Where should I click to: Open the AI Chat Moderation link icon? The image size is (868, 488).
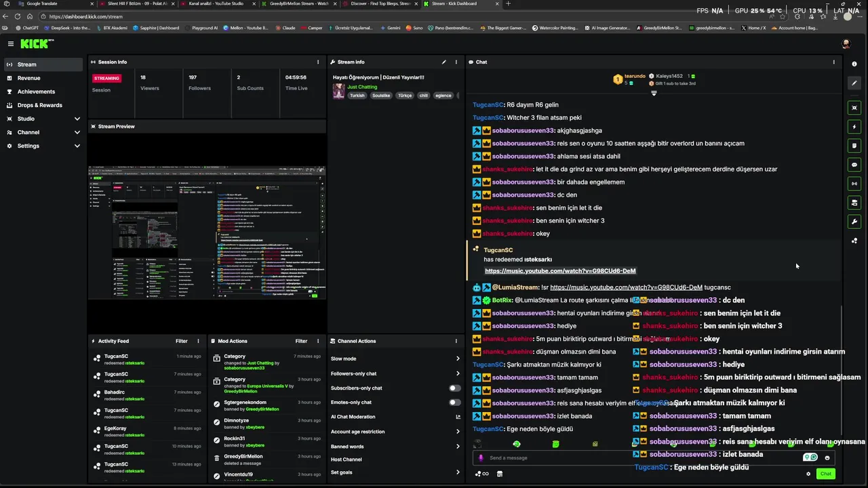tap(458, 417)
